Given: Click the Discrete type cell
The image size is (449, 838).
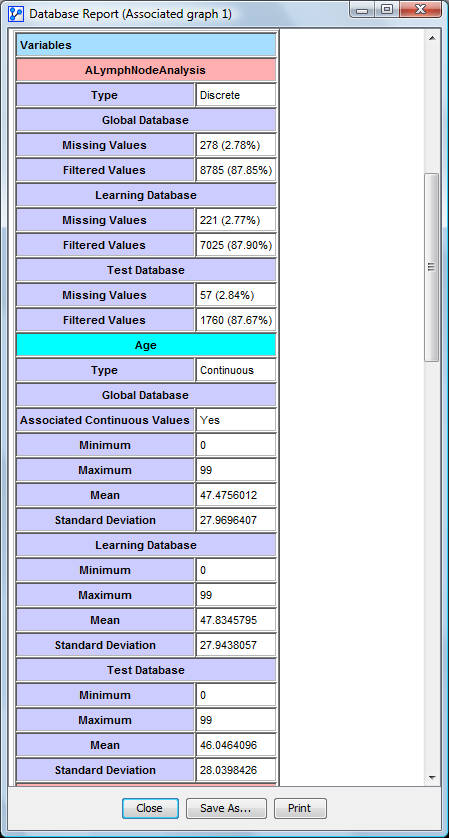Looking at the screenshot, I should (236, 95).
